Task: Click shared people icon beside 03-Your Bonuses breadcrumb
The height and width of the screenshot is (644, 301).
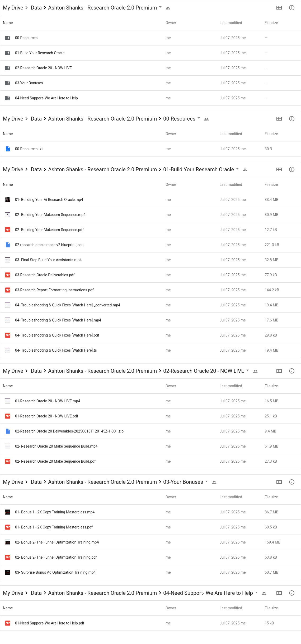Action: (214, 482)
